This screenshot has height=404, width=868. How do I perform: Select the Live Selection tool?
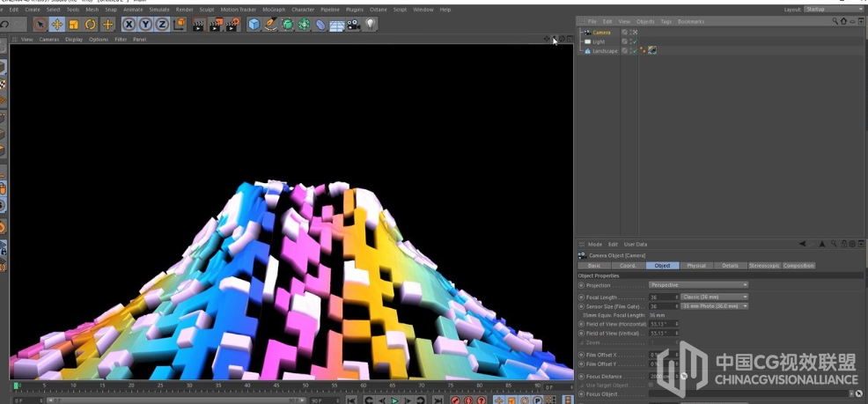click(40, 25)
